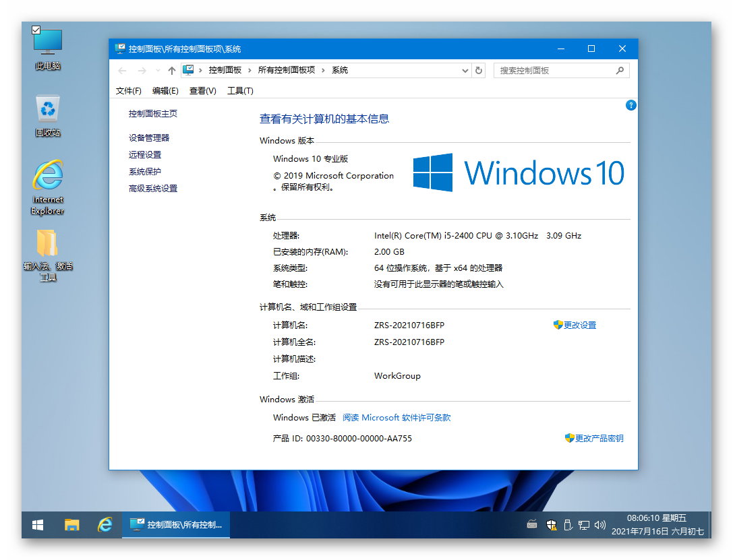The image size is (733, 560).
Task: Open the 文件(F) menu
Action: 129,90
